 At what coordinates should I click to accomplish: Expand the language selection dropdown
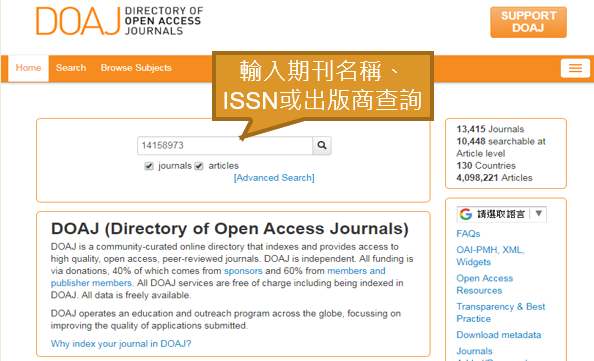502,214
